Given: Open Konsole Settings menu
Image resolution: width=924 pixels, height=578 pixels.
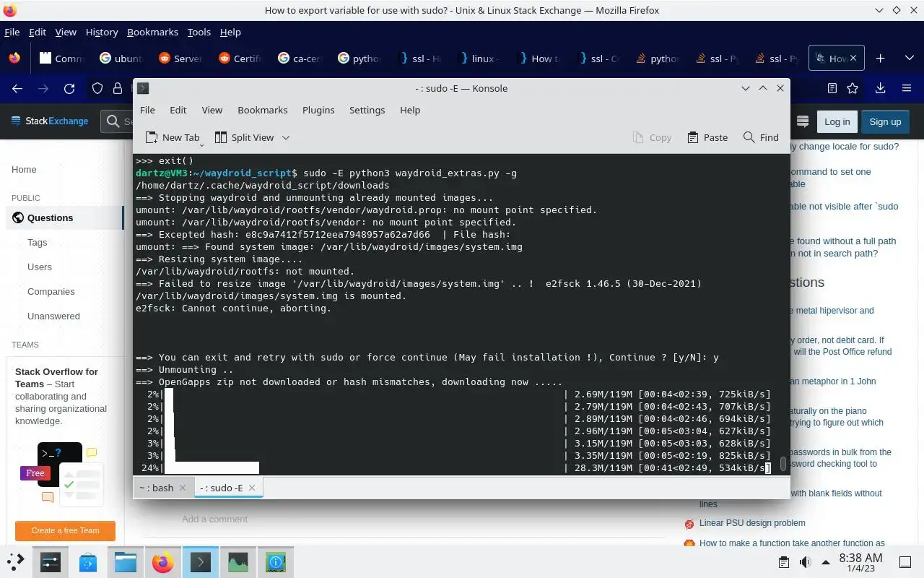Looking at the screenshot, I should tap(367, 110).
